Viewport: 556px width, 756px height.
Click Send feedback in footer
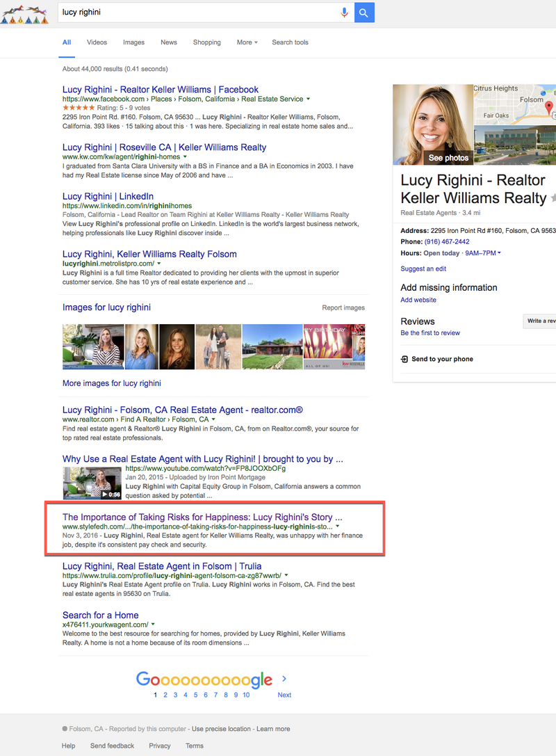113,746
